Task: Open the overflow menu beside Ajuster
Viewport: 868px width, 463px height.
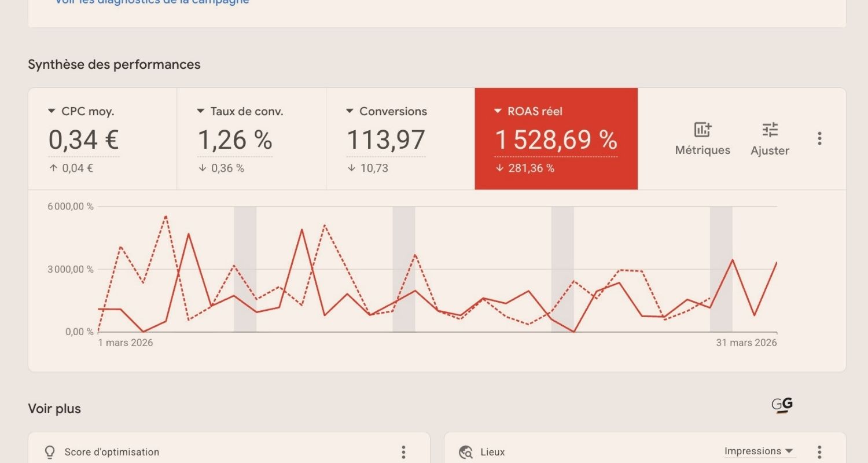Action: point(819,138)
